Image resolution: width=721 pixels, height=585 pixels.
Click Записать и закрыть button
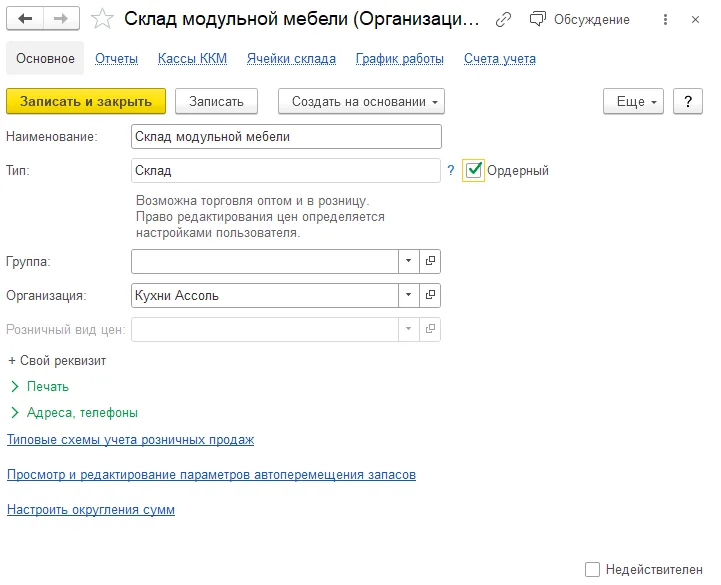click(86, 101)
